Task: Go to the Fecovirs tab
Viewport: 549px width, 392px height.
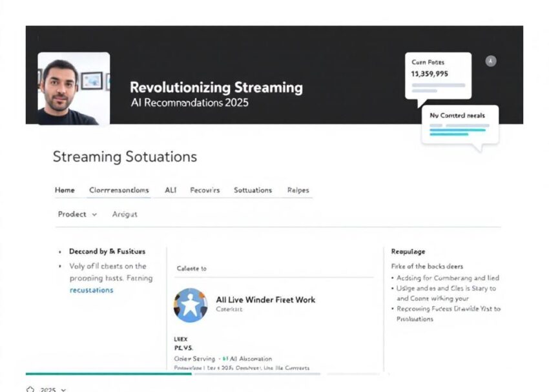Action: [x=205, y=190]
